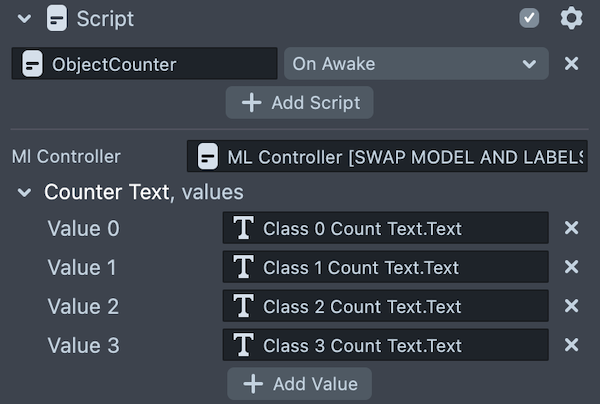Delete the Value 3 entry

click(x=572, y=345)
